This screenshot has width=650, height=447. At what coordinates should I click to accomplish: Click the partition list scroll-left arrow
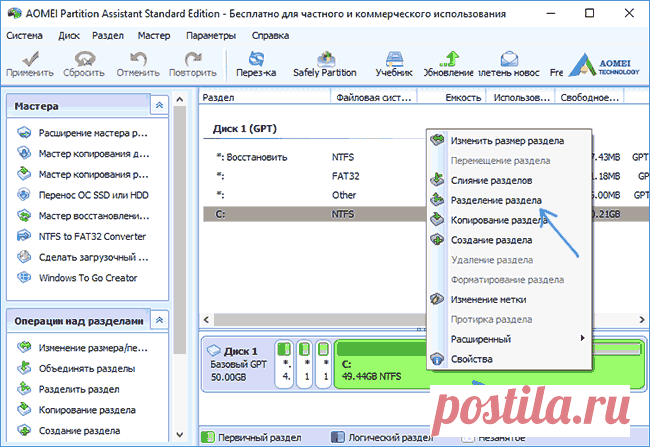(x=206, y=320)
